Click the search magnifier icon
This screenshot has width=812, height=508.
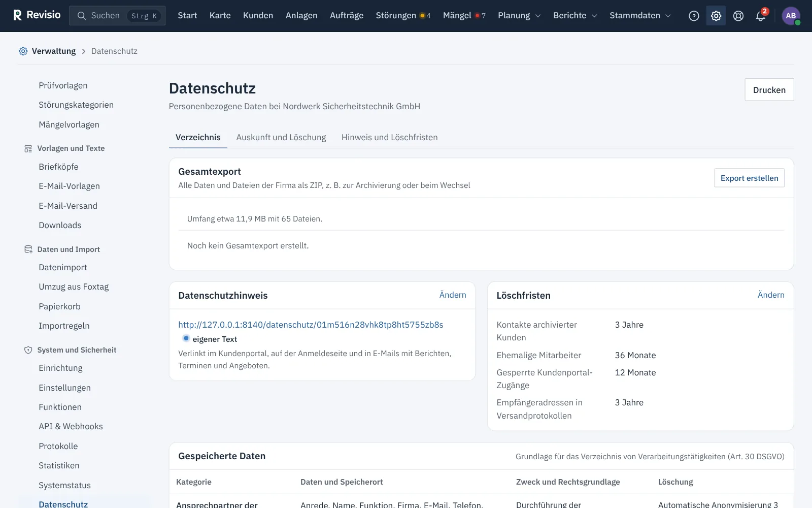pos(81,16)
